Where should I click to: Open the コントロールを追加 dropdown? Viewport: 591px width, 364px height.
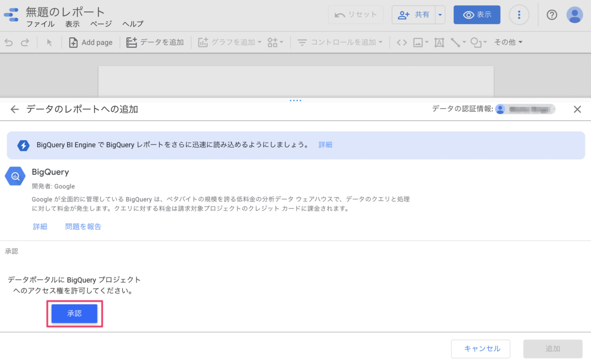pos(340,43)
